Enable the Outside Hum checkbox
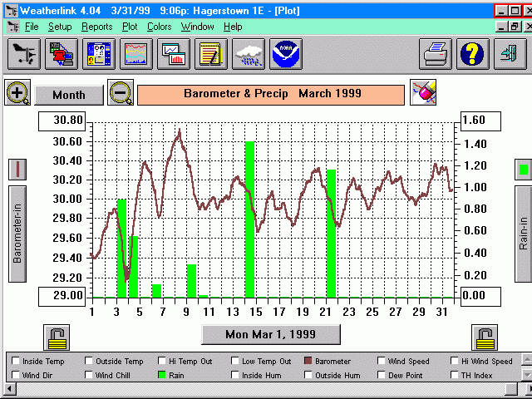 (308, 375)
